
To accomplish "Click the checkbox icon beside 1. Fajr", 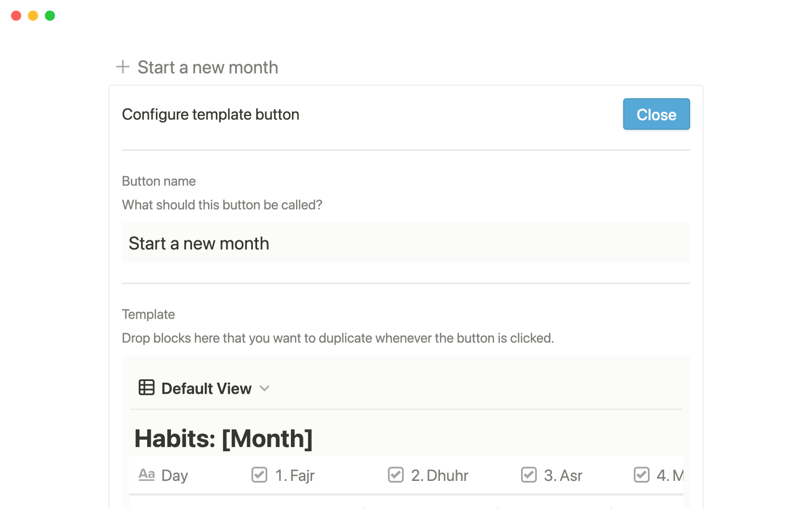I will [x=259, y=475].
